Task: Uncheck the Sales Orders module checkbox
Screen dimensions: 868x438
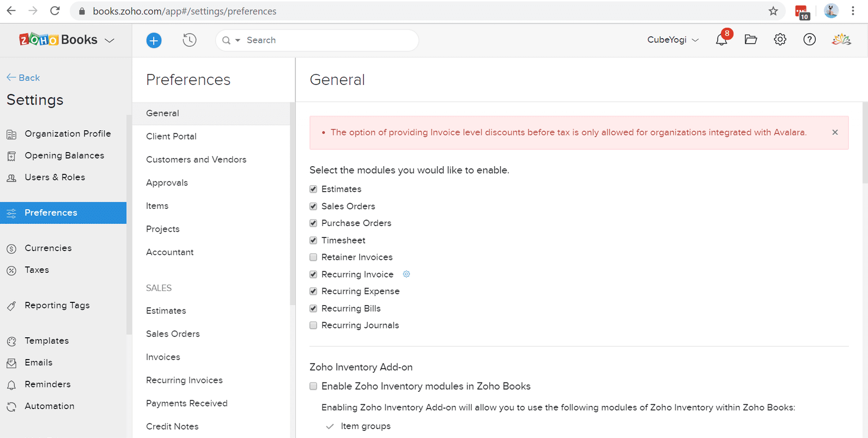Action: [x=313, y=206]
